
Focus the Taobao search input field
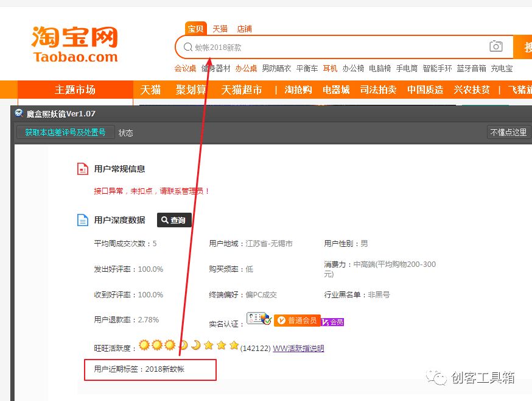344,47
